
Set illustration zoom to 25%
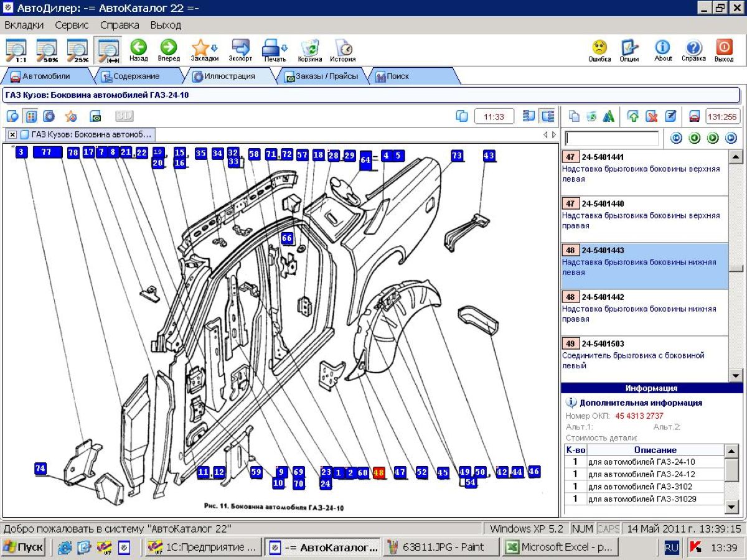coord(78,51)
